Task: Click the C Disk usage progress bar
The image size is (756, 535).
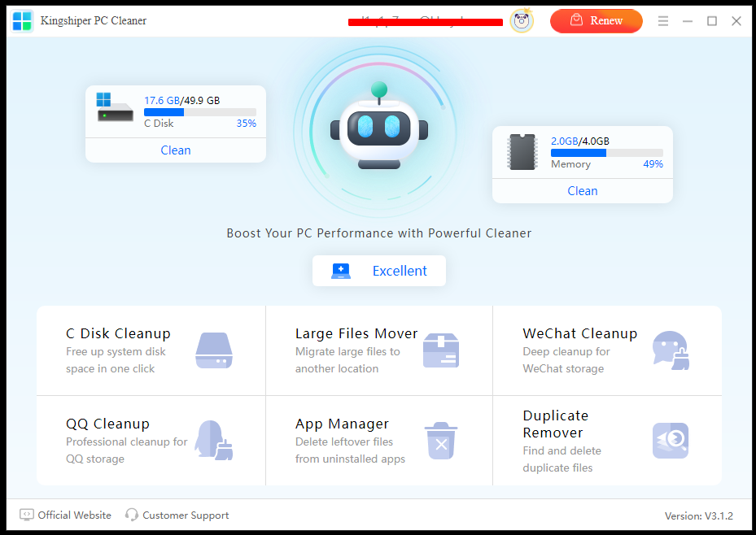Action: (200, 112)
